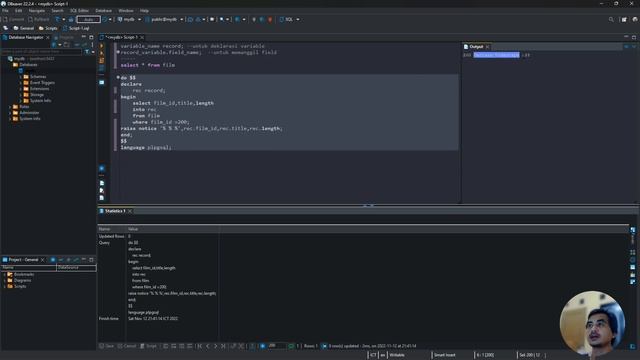Screen dimensions: 640x360
Task: Click the fetch size 200 field
Action: (276, 346)
